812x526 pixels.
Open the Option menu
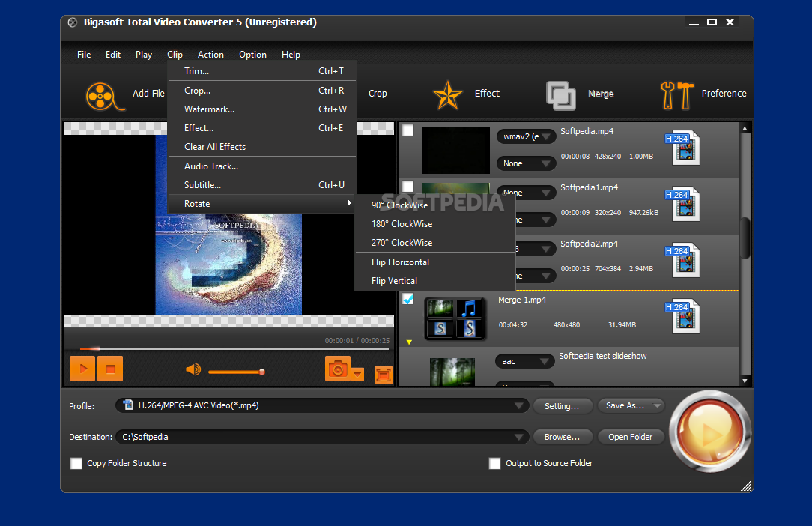(252, 55)
